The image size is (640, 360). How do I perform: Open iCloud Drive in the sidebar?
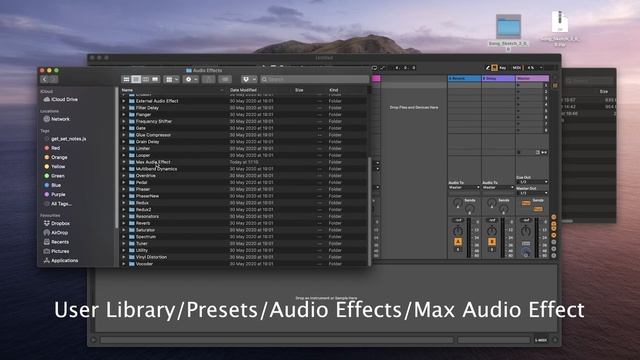click(x=60, y=99)
